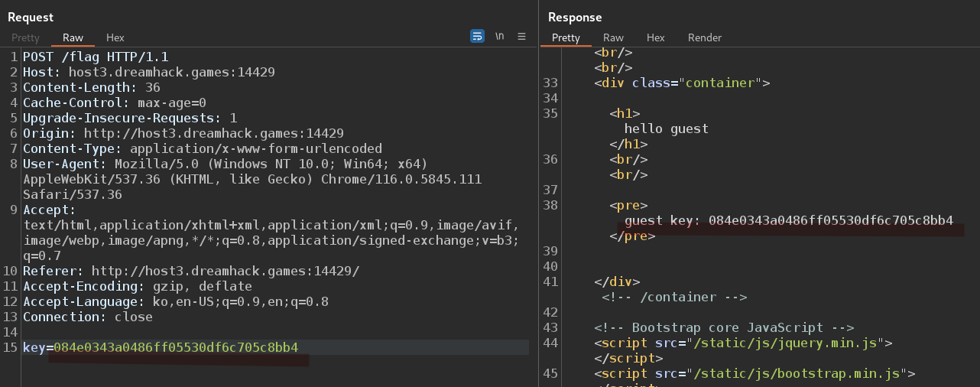The width and height of the screenshot is (980, 387).
Task: Click the closing '</h1>' tag in Response
Action: point(628,144)
